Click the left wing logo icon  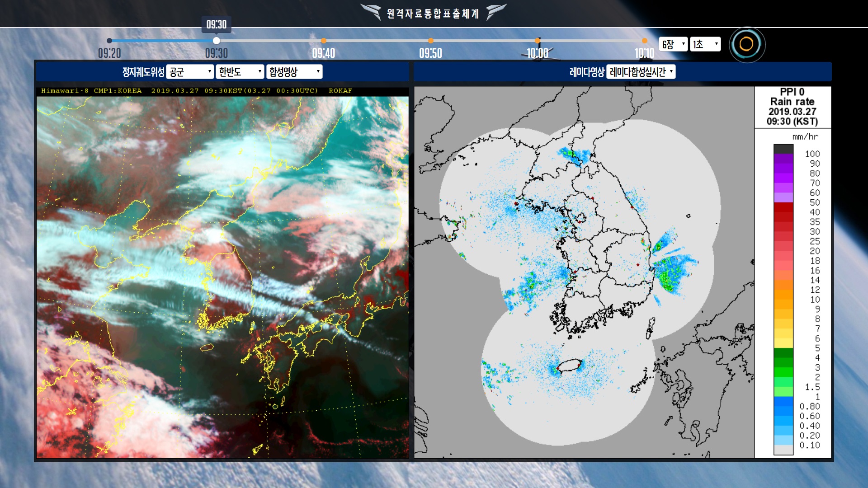[372, 12]
